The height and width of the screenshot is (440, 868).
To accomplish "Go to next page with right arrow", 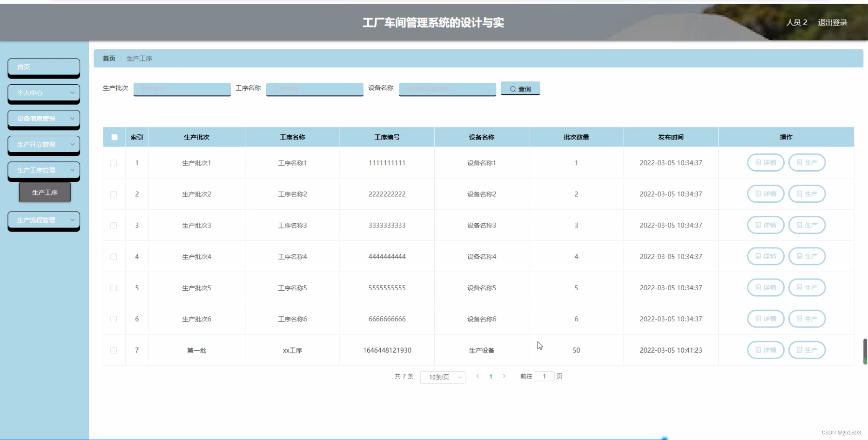I will [x=505, y=376].
